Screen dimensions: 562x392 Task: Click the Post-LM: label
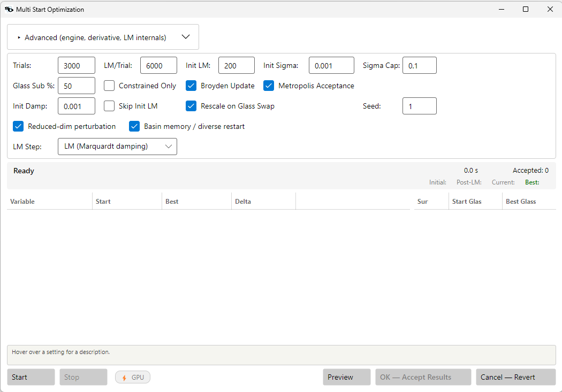pos(469,182)
